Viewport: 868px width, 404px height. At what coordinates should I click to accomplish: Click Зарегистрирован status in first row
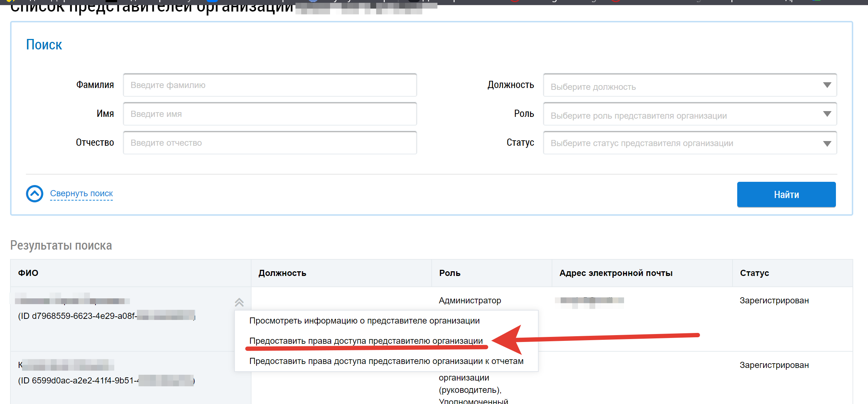point(774,300)
